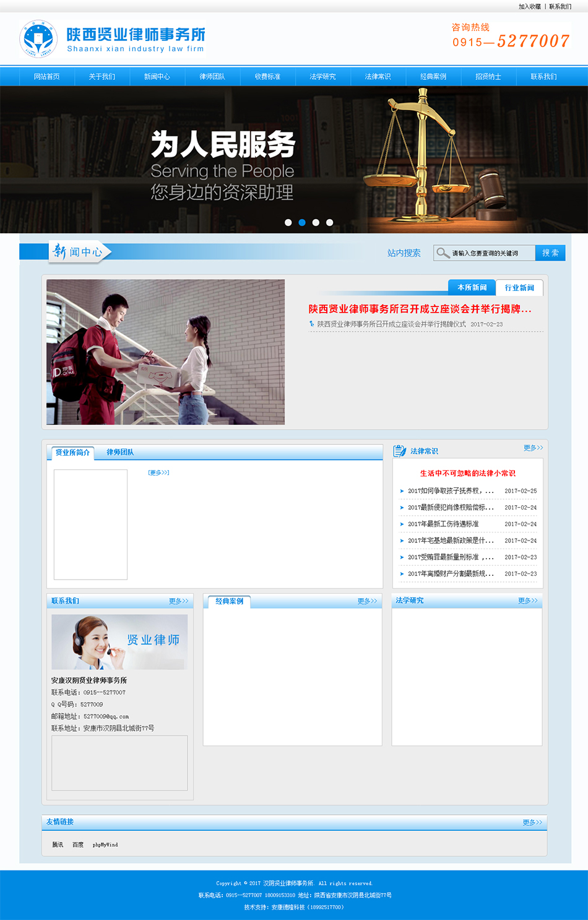Click the magnifier icon in search box
Image resolution: width=588 pixels, height=920 pixels.
443,253
